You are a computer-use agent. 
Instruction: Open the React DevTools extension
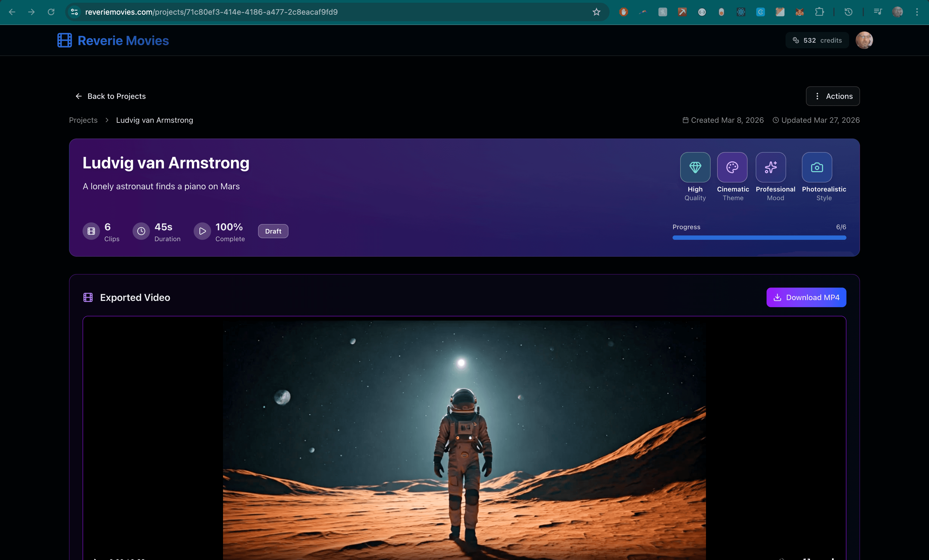pos(741,12)
